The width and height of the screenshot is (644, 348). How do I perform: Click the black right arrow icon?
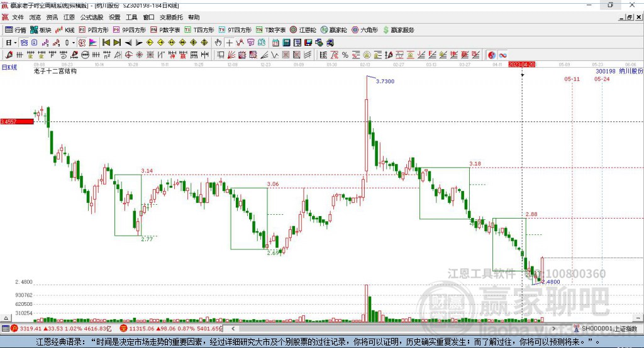pos(139,43)
